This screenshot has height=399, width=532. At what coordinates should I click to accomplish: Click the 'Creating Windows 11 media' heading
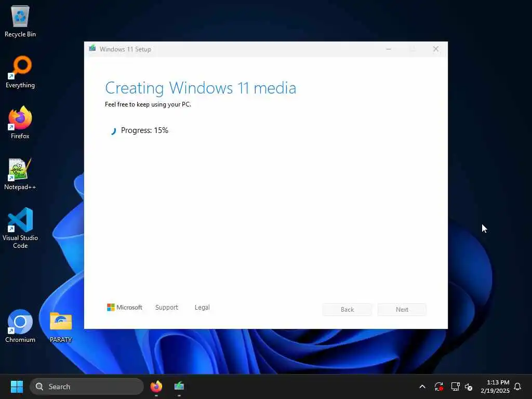point(201,88)
